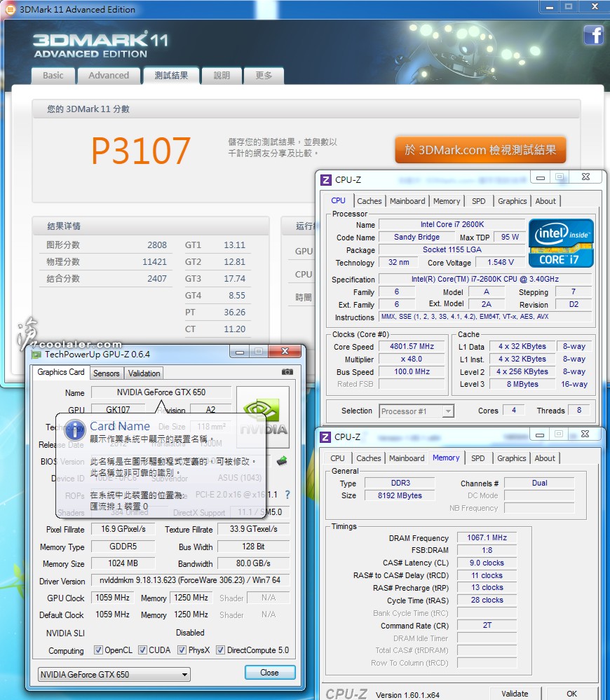Click the P3107 score in 3DMark

(x=141, y=151)
